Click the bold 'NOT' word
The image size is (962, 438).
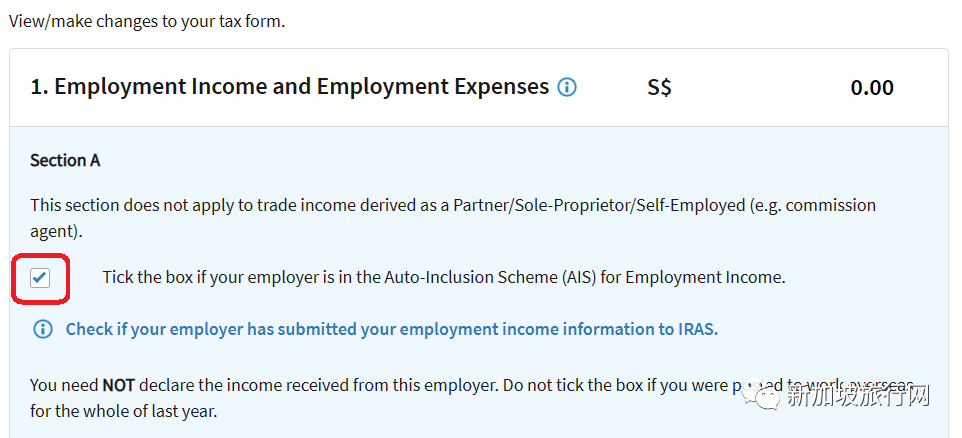118,385
